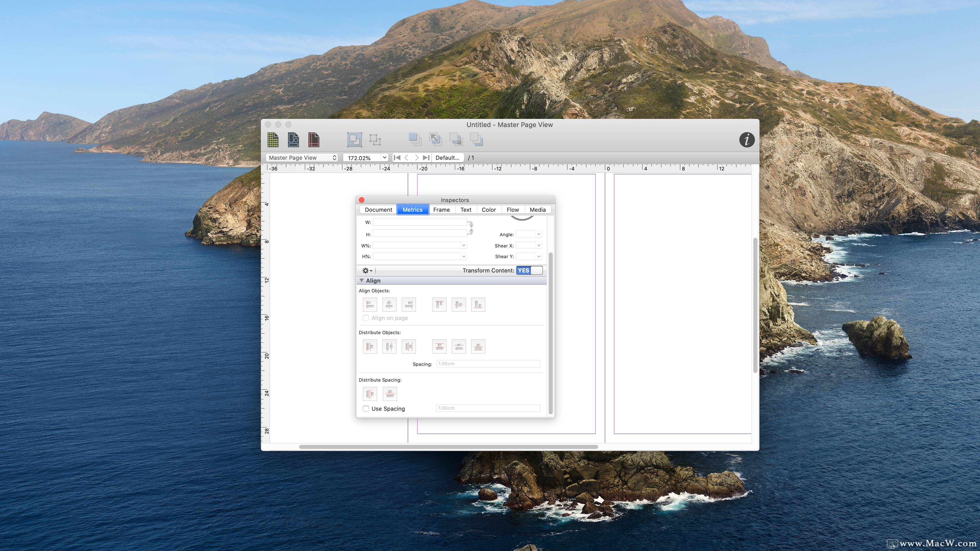Toggle the width-height proportion lock

point(471,228)
